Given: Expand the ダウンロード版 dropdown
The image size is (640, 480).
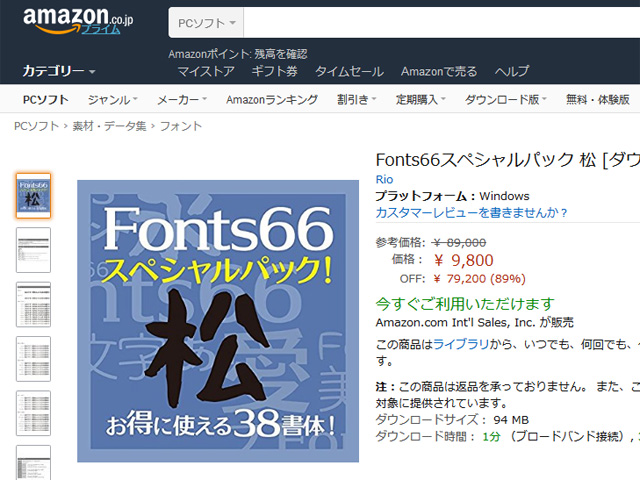Looking at the screenshot, I should coord(506,100).
